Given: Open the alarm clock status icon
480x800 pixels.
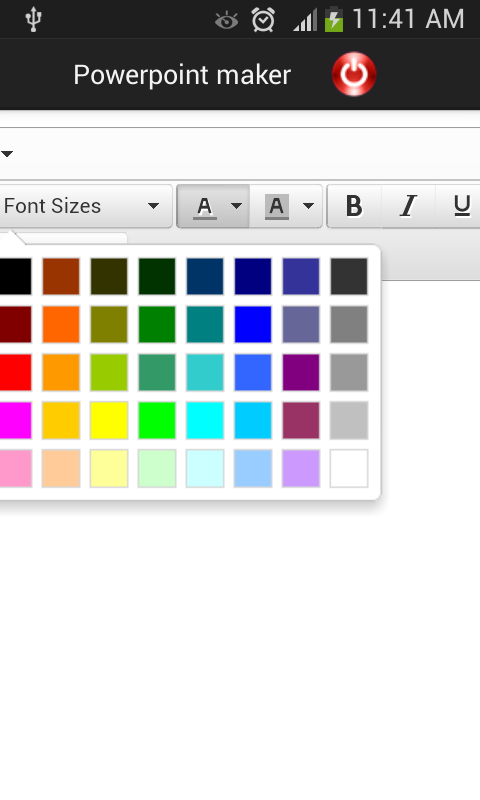Looking at the screenshot, I should coord(263,20).
